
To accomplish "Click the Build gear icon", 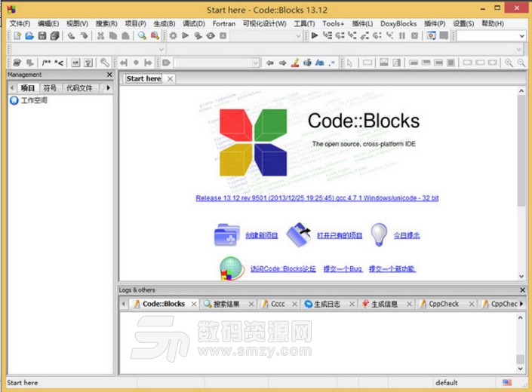I will (x=173, y=35).
